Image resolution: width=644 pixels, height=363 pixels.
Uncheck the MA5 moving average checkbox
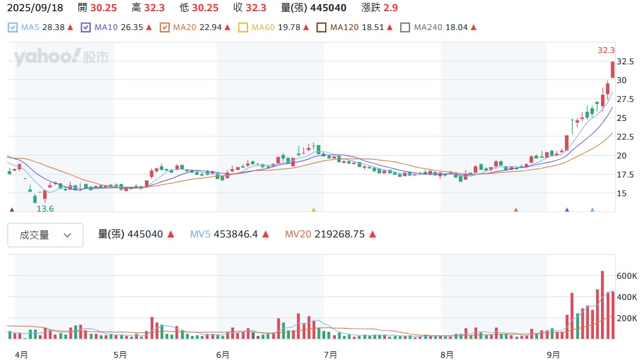(13, 27)
